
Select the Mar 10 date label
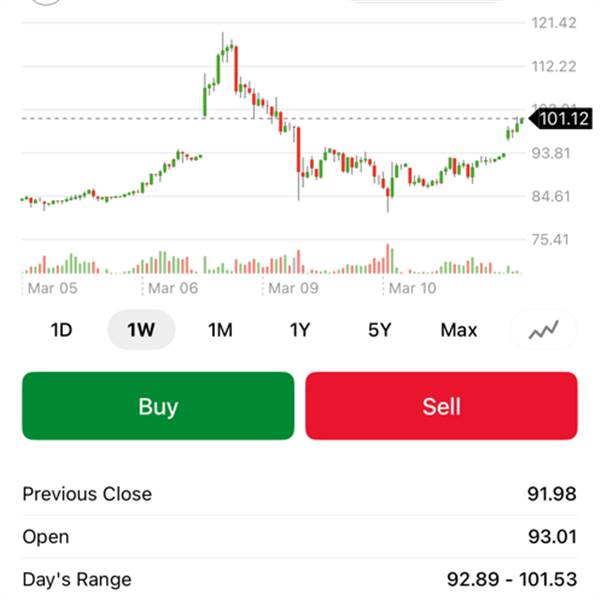click(413, 289)
